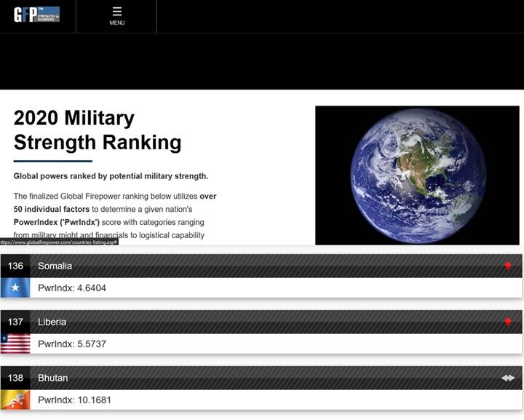This screenshot has height=420, width=524.
Task: Click rank number 136
Action: point(15,266)
